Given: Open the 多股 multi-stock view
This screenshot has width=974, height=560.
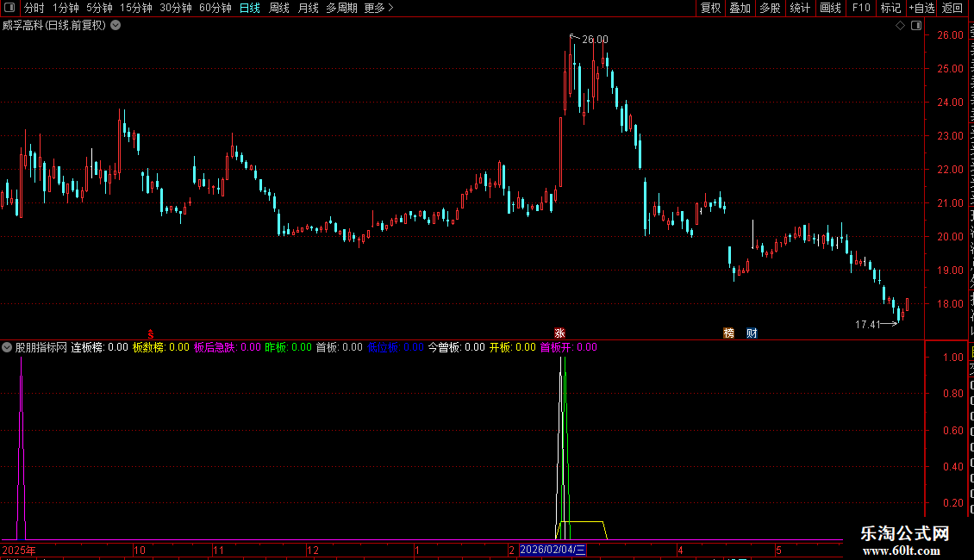Looking at the screenshot, I should tap(770, 8).
